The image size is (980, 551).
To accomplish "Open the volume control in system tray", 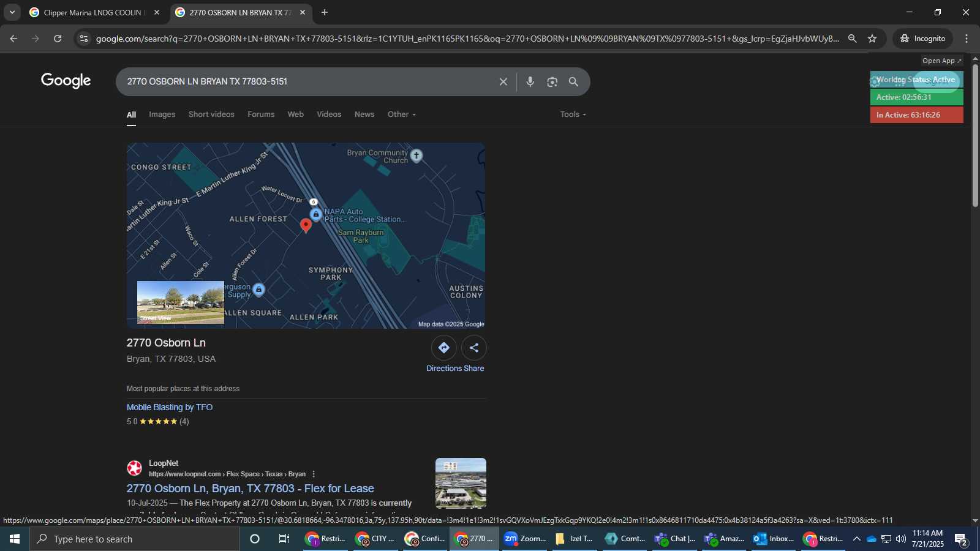I will [x=901, y=539].
